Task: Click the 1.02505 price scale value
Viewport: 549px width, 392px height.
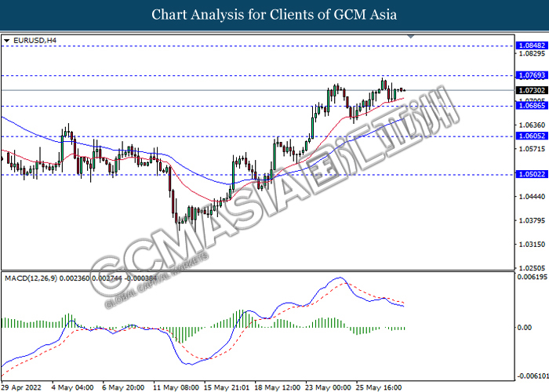Action: point(532,268)
